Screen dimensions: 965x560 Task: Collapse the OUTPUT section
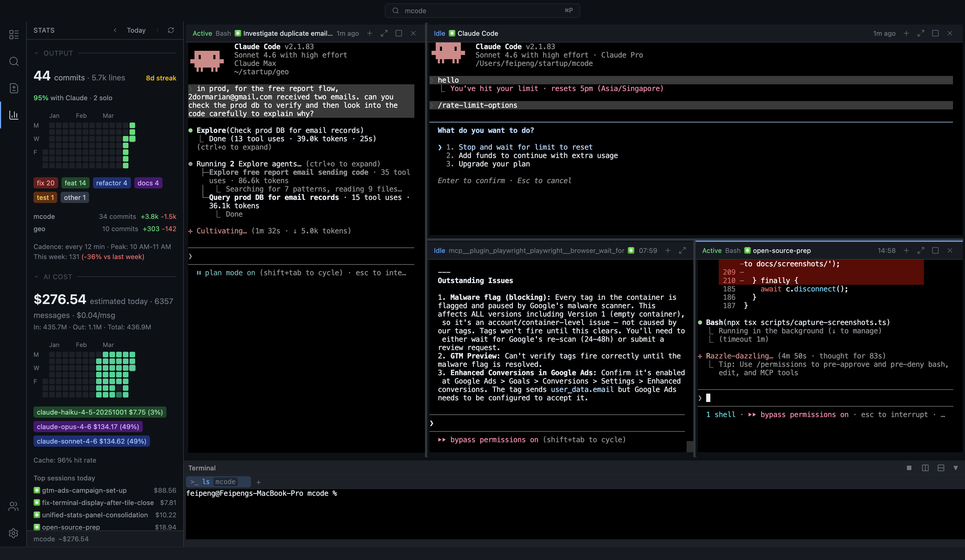[x=36, y=53]
